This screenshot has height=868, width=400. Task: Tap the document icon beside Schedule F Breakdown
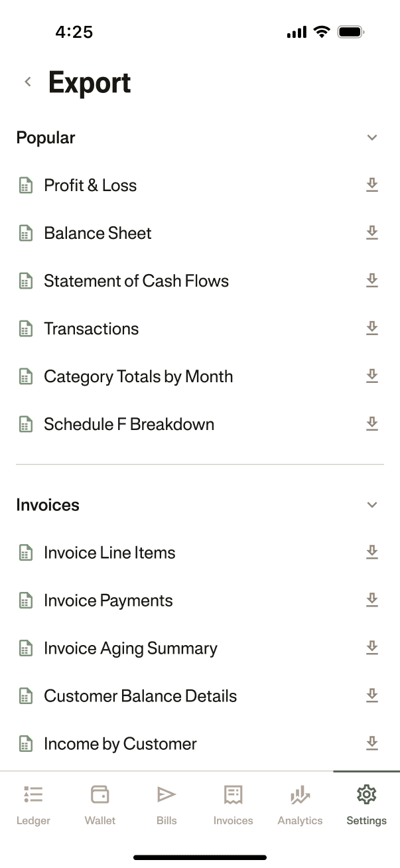[x=25, y=424]
